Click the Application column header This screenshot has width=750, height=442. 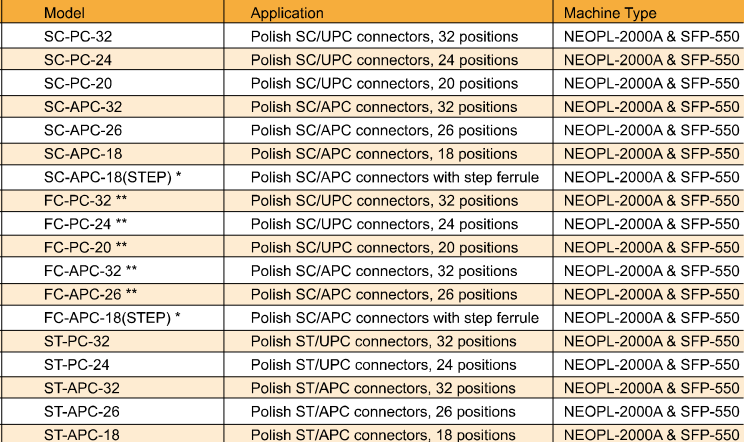[287, 13]
